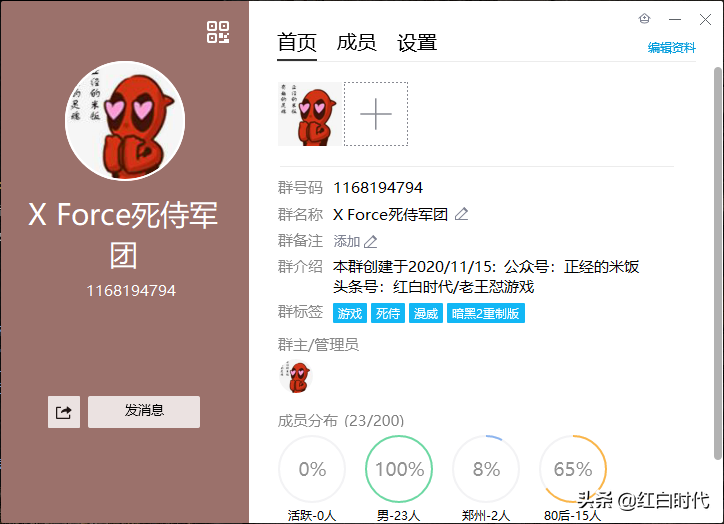Open the window menu icon near minimize
The image size is (724, 524).
click(x=644, y=19)
